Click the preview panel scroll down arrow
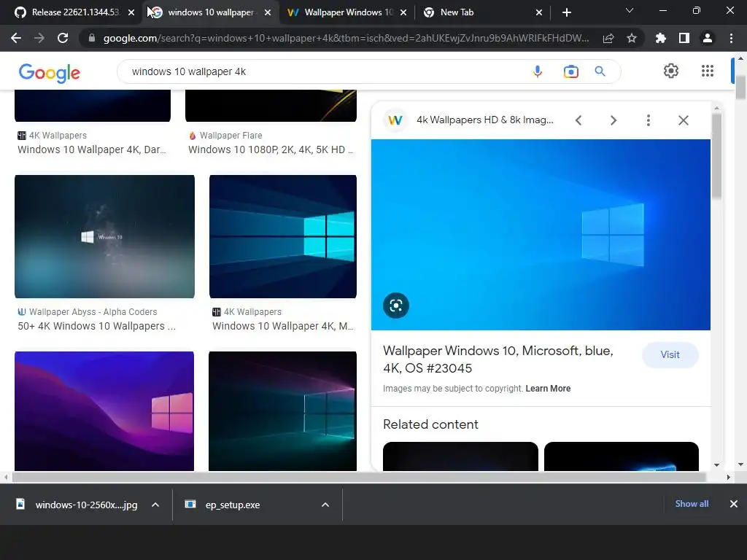Image resolution: width=747 pixels, height=560 pixels. [716, 464]
